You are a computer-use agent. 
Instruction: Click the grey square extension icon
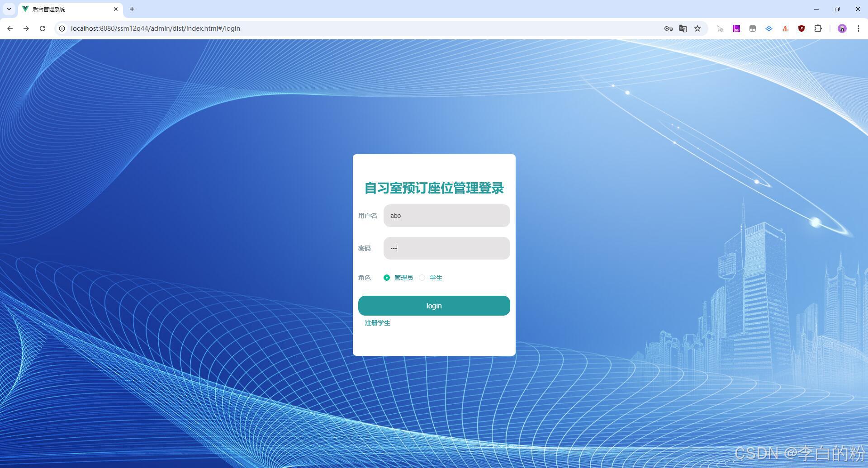[753, 28]
